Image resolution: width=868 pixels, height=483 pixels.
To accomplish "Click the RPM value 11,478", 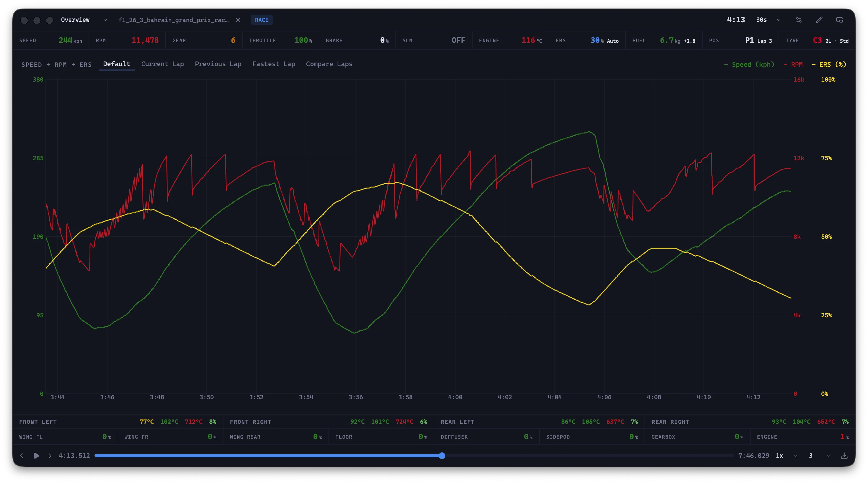I will (x=145, y=41).
